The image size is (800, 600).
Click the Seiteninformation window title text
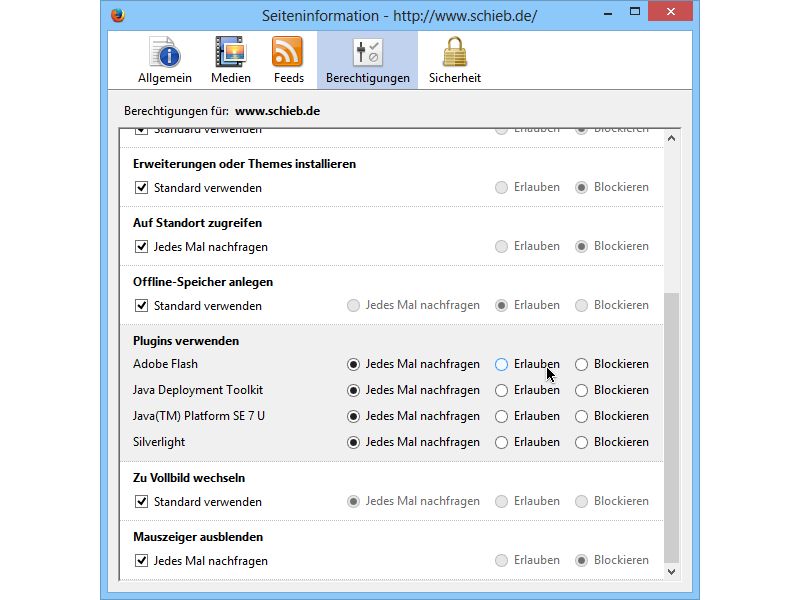399,15
